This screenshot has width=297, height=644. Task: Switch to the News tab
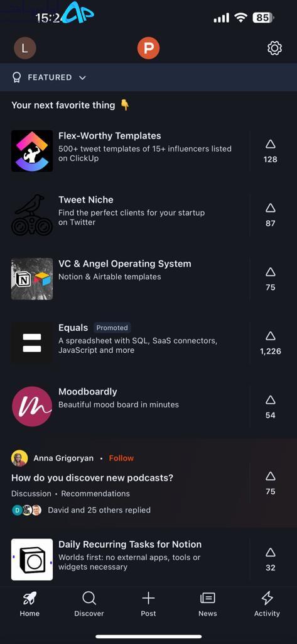(x=208, y=604)
